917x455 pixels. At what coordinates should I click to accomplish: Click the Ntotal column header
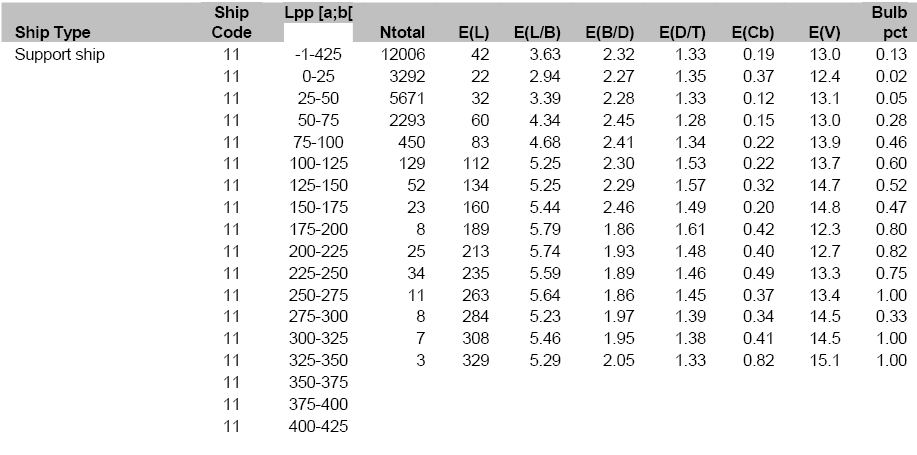tap(403, 33)
